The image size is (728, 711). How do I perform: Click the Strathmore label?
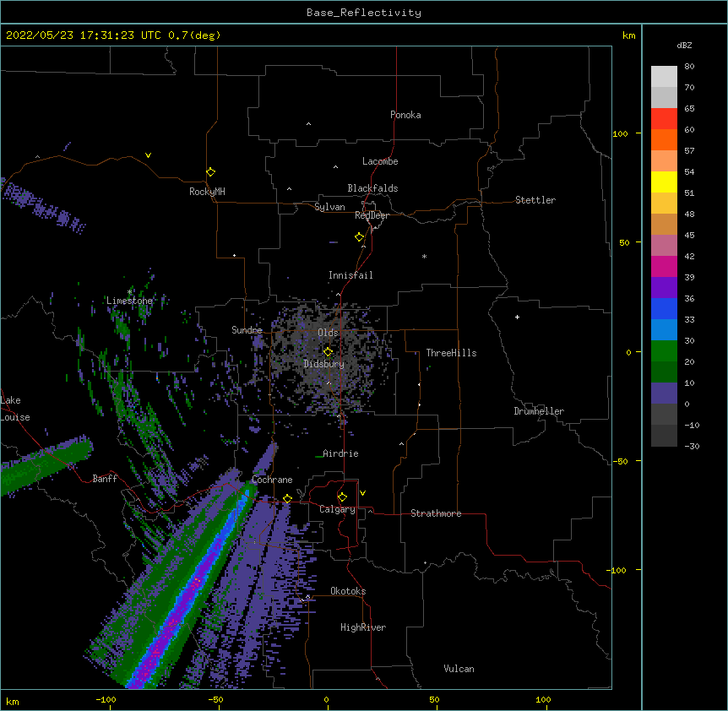436,513
